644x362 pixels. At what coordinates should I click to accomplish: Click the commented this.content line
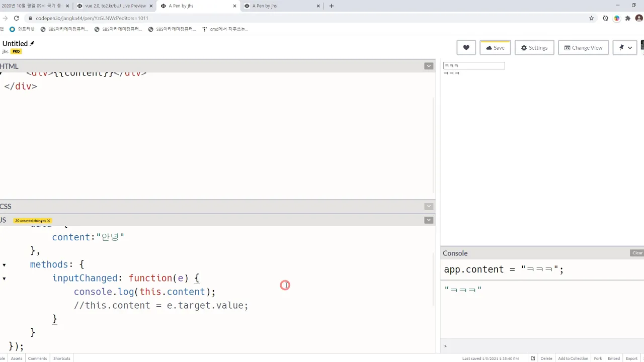point(161,305)
